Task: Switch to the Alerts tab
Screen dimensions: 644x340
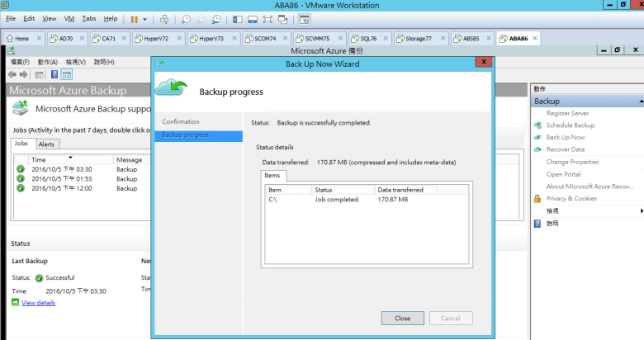Action: pyautogui.click(x=47, y=144)
